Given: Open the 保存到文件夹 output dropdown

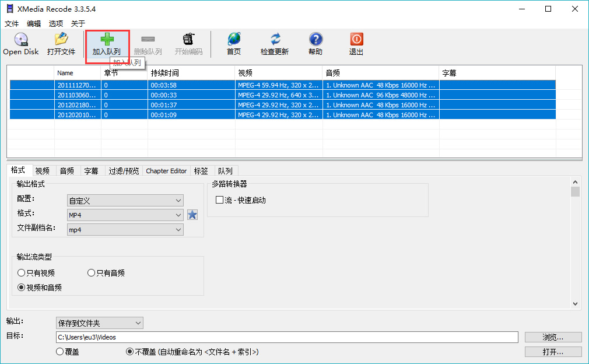Looking at the screenshot, I should 100,323.
